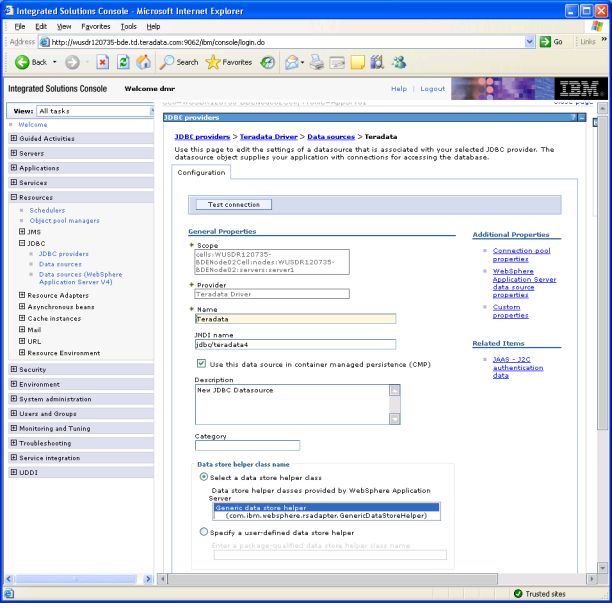Viewport: 612px width, 608px height.
Task: Click the Logout link
Action: tap(432, 89)
